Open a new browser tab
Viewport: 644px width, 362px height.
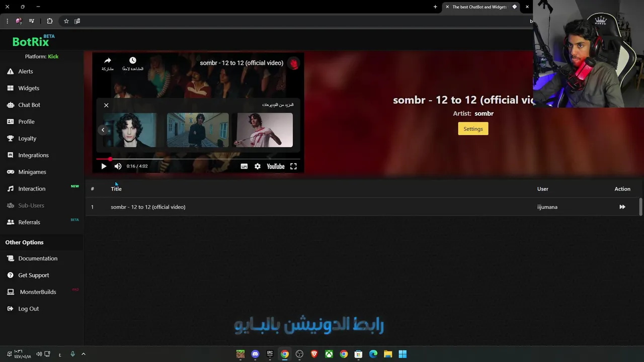coord(435,7)
